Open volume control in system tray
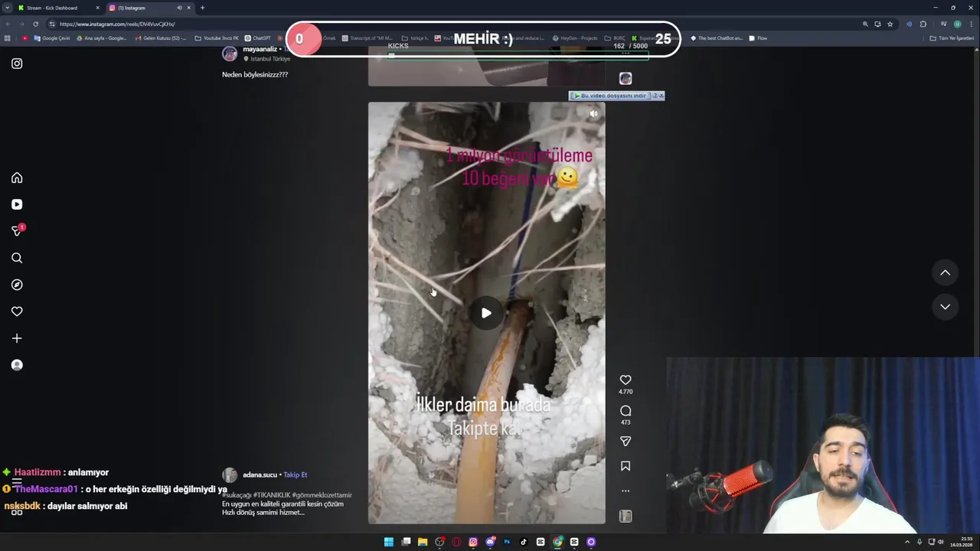This screenshot has width=980, height=551. [x=941, y=542]
